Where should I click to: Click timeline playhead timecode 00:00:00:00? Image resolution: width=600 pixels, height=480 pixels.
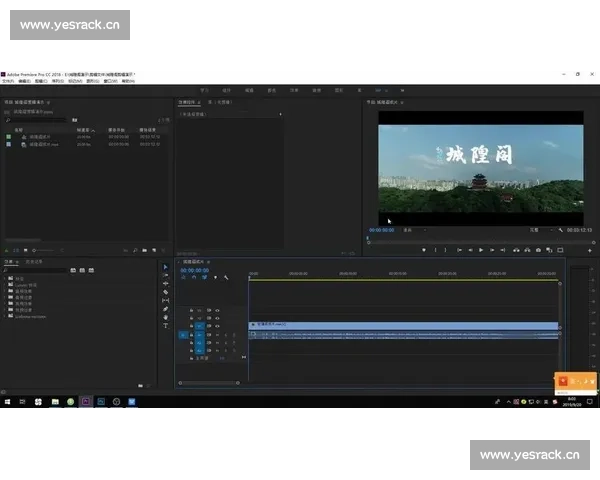(194, 270)
